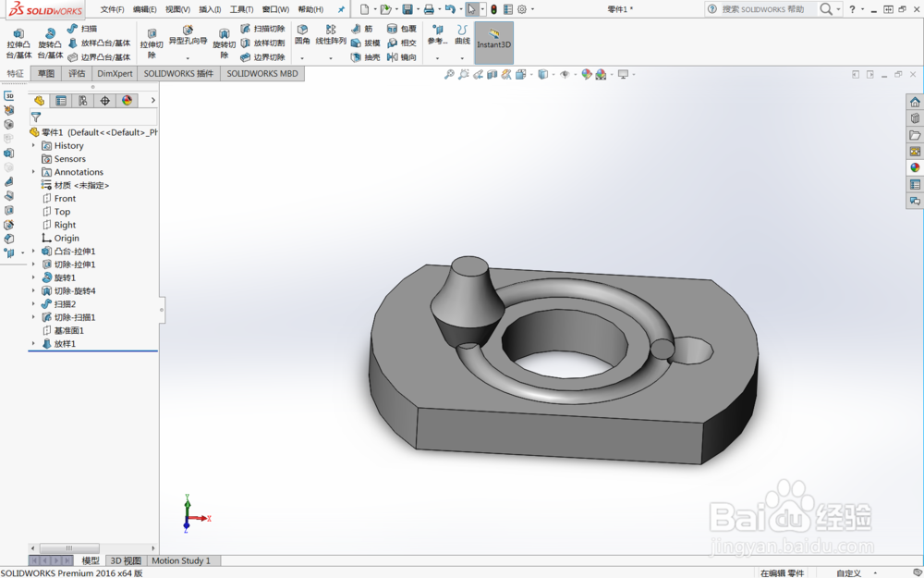
Task: Open the PropertyManager tab icon
Action: tap(61, 101)
